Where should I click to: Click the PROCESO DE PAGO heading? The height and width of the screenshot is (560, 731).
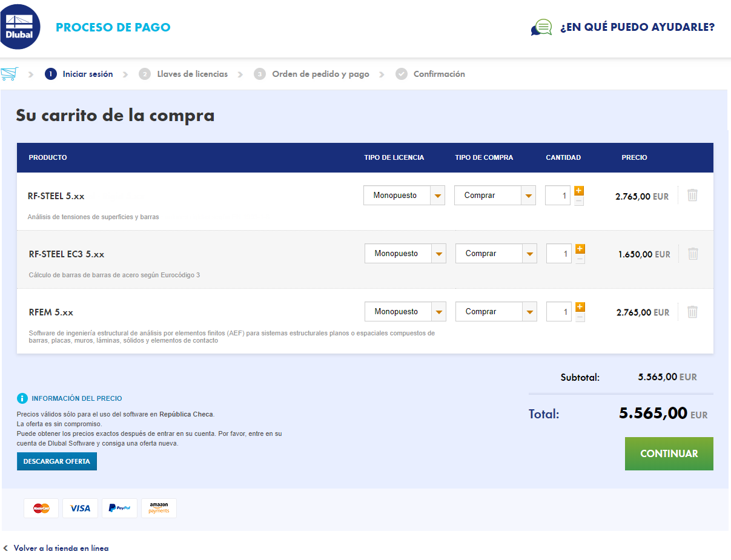113,27
